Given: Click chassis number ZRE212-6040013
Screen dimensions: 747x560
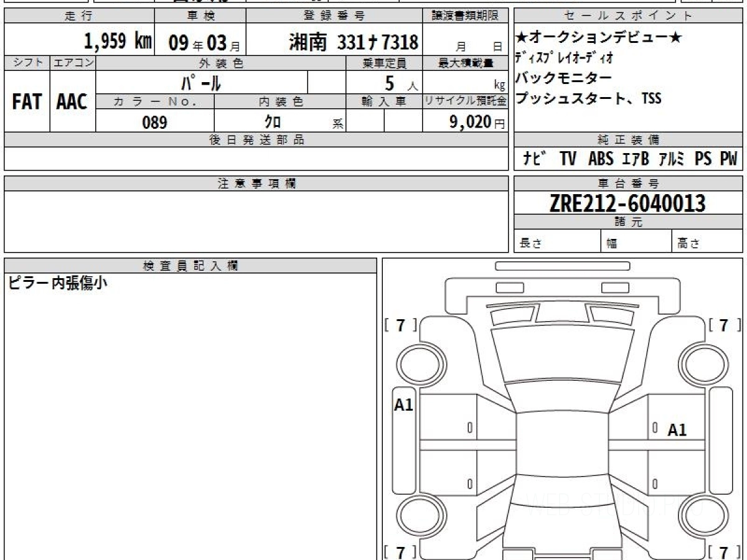Looking at the screenshot, I should click(627, 203).
